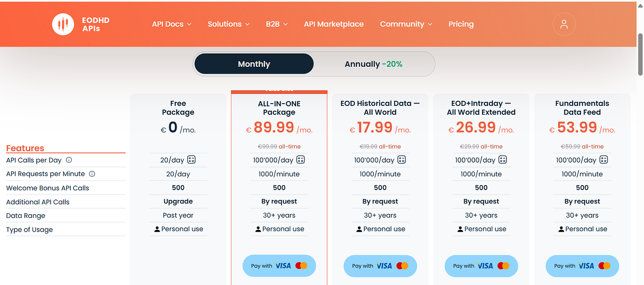Open calculator icon in ALL-IN-ONE Package column
644x285 pixels.
(301, 160)
